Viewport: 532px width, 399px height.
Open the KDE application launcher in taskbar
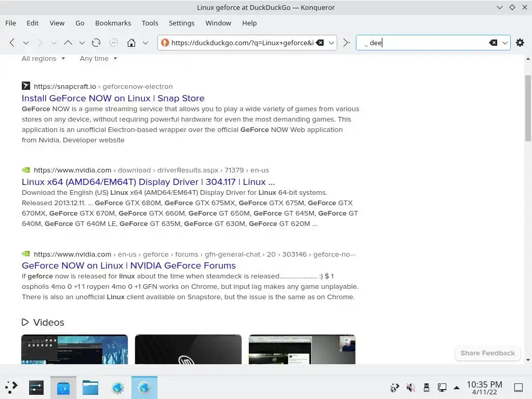[x=11, y=388]
